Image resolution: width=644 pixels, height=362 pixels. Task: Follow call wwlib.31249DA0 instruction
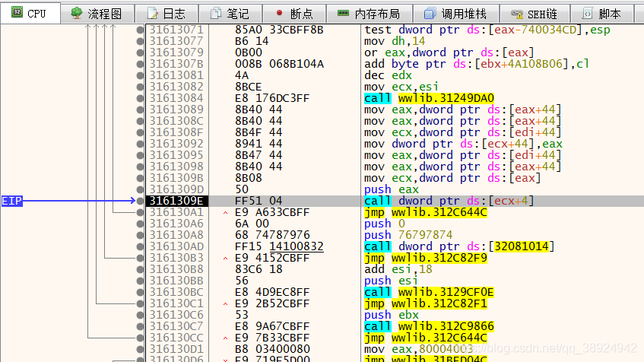429,98
